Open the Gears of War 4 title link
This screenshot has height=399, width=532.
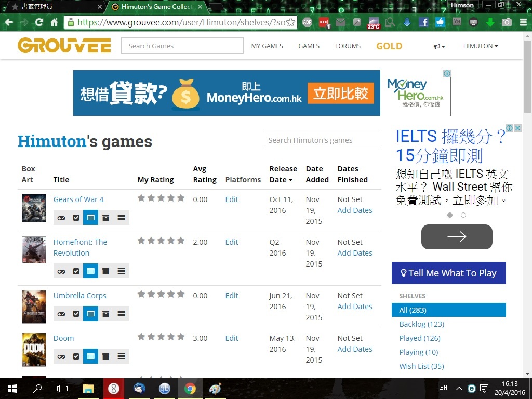[x=78, y=199]
